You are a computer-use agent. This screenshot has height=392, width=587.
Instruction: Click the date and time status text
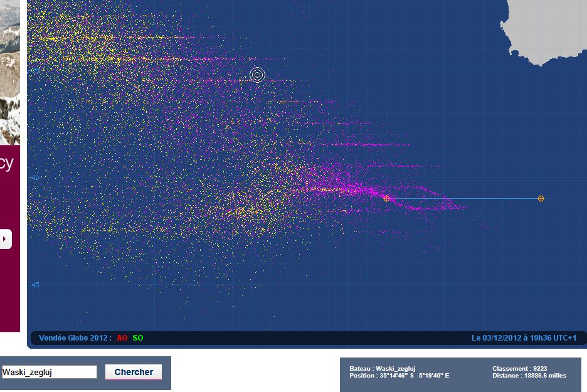(524, 338)
